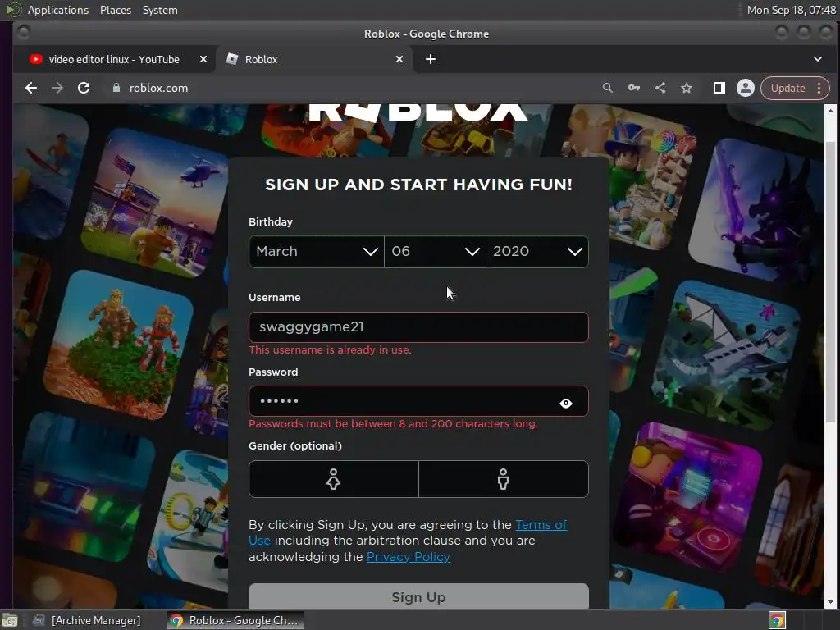Open the Chrome profile avatar

click(745, 88)
